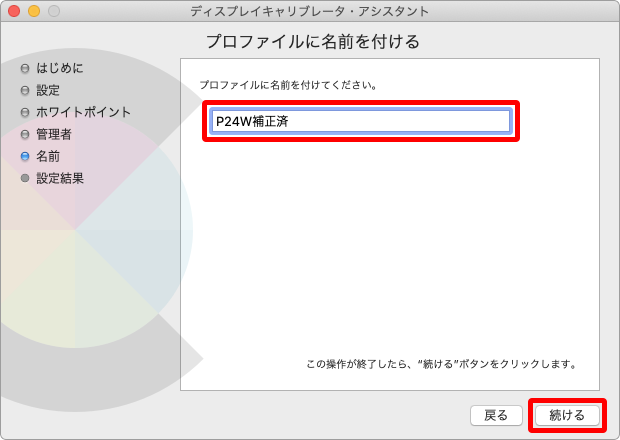This screenshot has height=440, width=620.
Task: Click the bullet icon beside 管理者
Action: pyautogui.click(x=25, y=135)
